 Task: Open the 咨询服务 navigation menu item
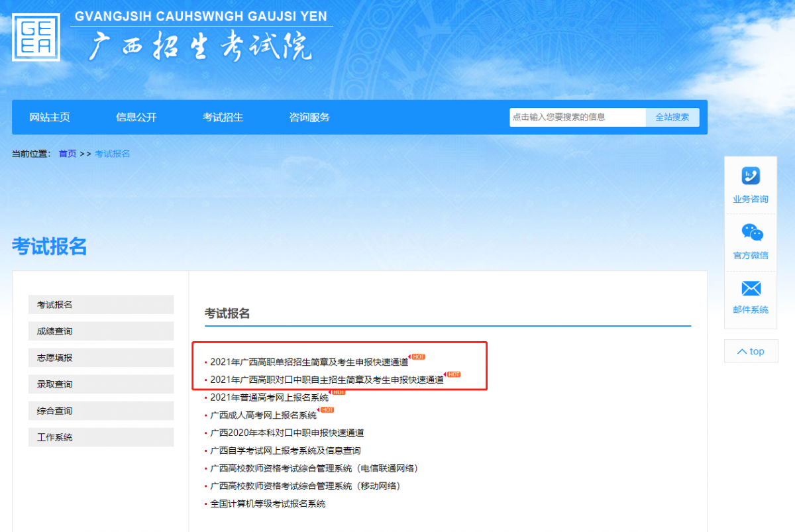pyautogui.click(x=309, y=117)
